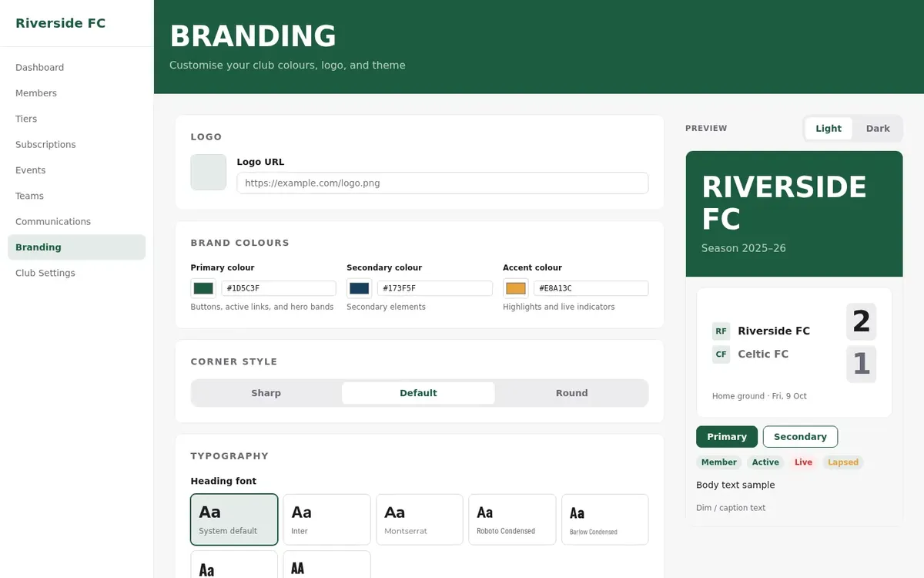Image resolution: width=924 pixels, height=578 pixels.
Task: Edit the #E8A13C accent hex field
Action: [x=591, y=288]
